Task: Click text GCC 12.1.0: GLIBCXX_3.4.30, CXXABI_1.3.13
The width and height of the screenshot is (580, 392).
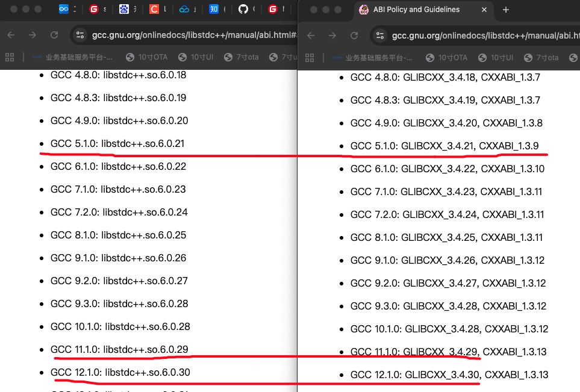Action: coord(449,375)
